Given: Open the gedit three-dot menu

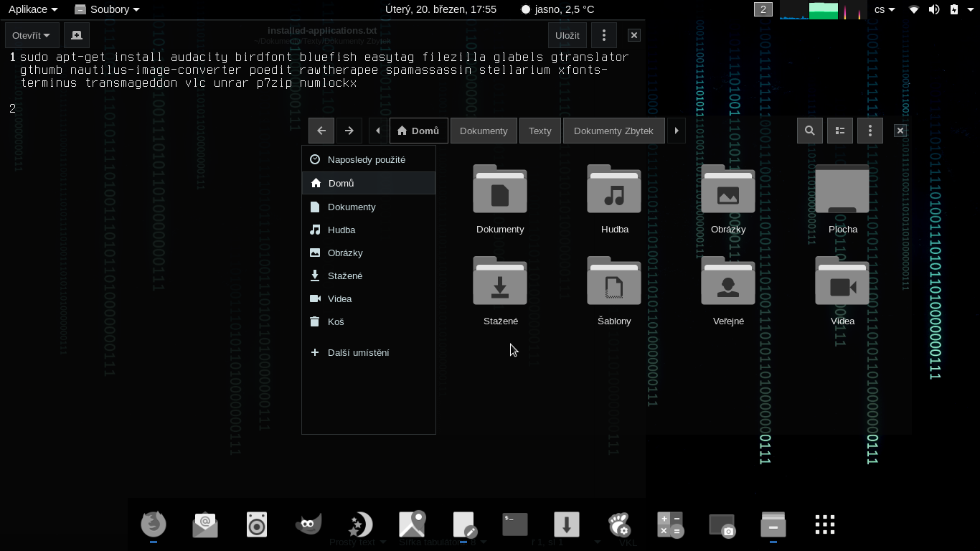Looking at the screenshot, I should pyautogui.click(x=604, y=35).
